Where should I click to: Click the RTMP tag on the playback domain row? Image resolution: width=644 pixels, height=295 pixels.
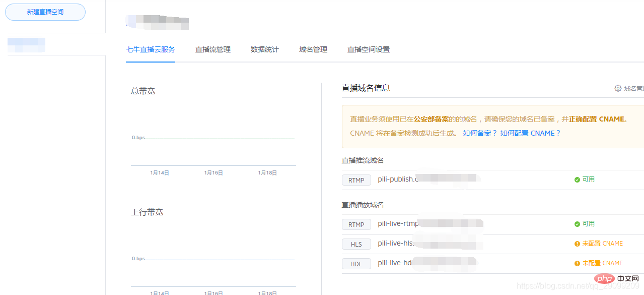[356, 224]
